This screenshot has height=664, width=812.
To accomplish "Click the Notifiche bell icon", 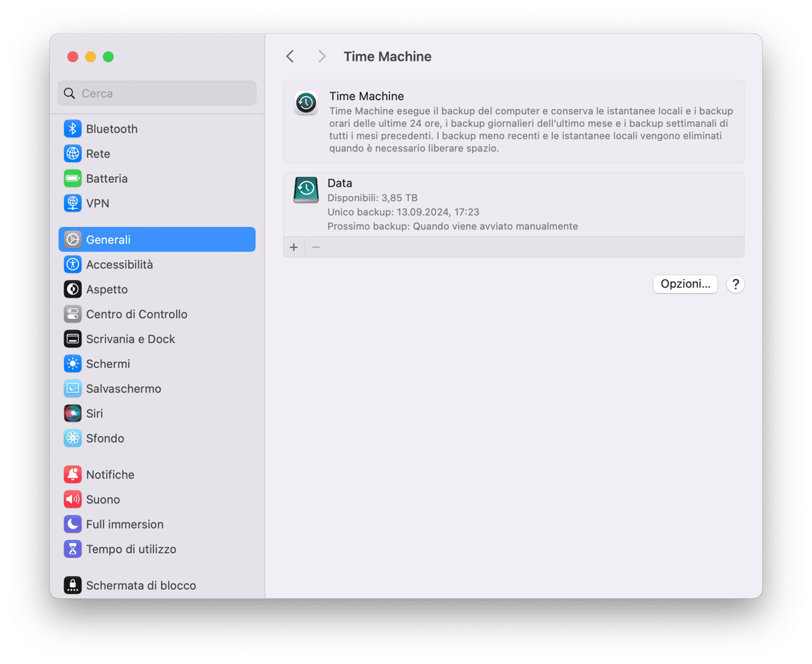I will pos(73,474).
